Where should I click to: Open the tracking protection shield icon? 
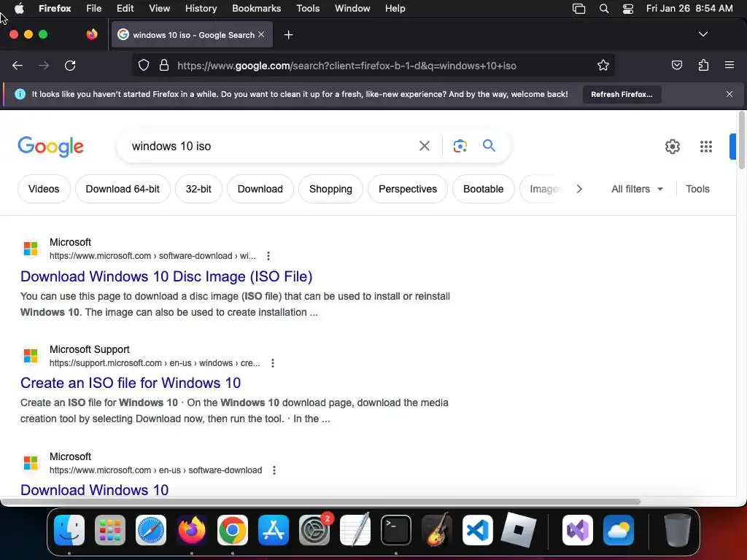click(x=144, y=65)
